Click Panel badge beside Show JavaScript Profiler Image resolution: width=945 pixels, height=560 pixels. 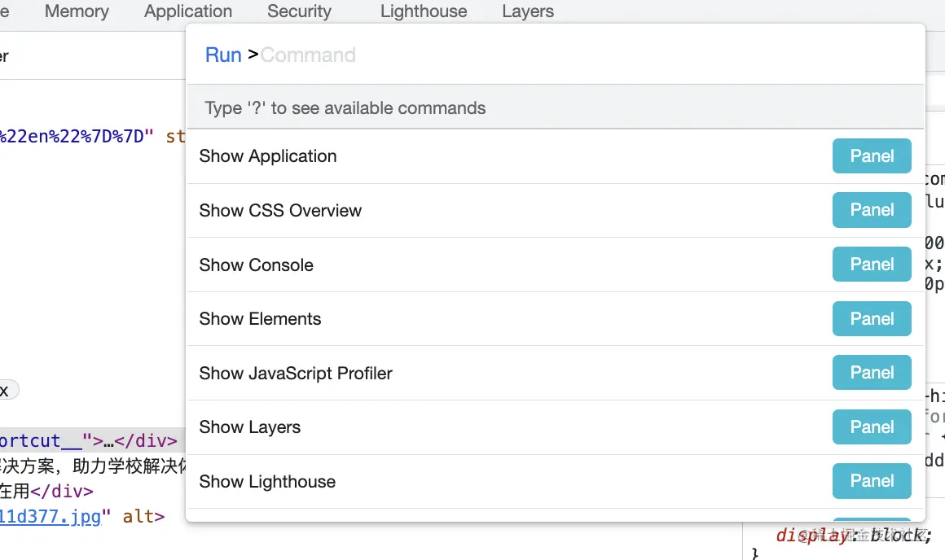pyautogui.click(x=871, y=373)
